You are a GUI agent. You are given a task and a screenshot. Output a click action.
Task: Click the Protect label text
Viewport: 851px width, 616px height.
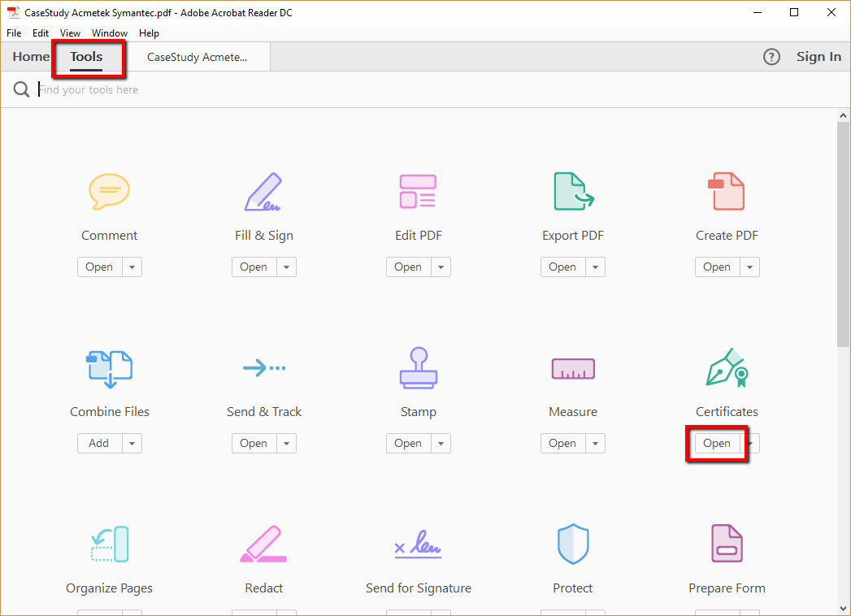572,588
